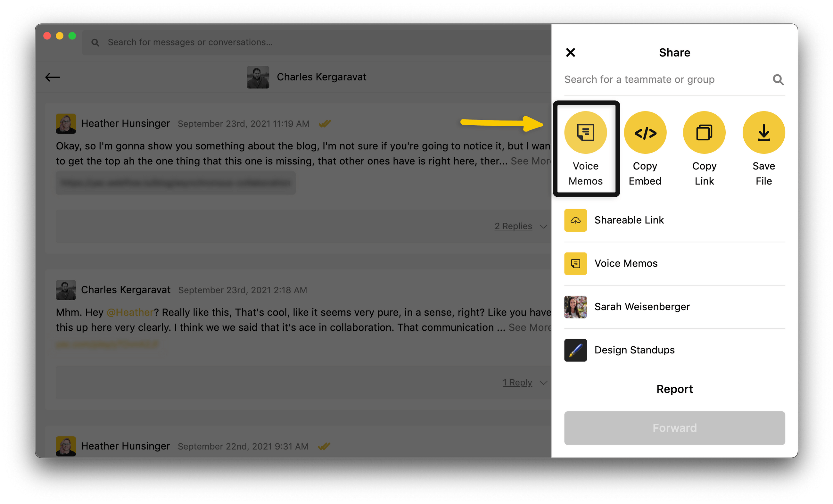The image size is (833, 504).
Task: Select the Design Standups group
Action: [634, 350]
